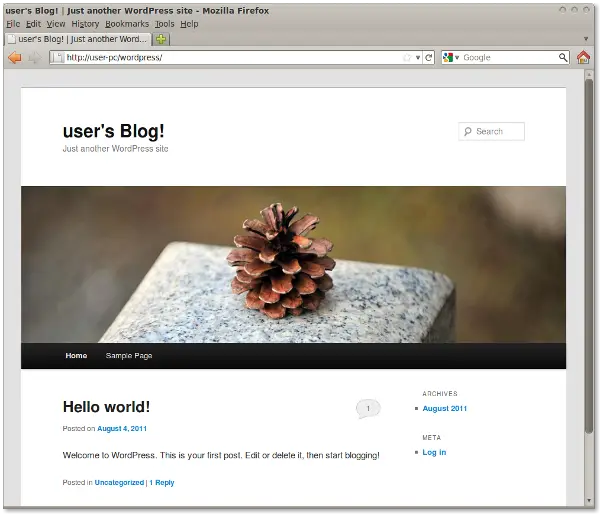Open the History menu

[85, 24]
